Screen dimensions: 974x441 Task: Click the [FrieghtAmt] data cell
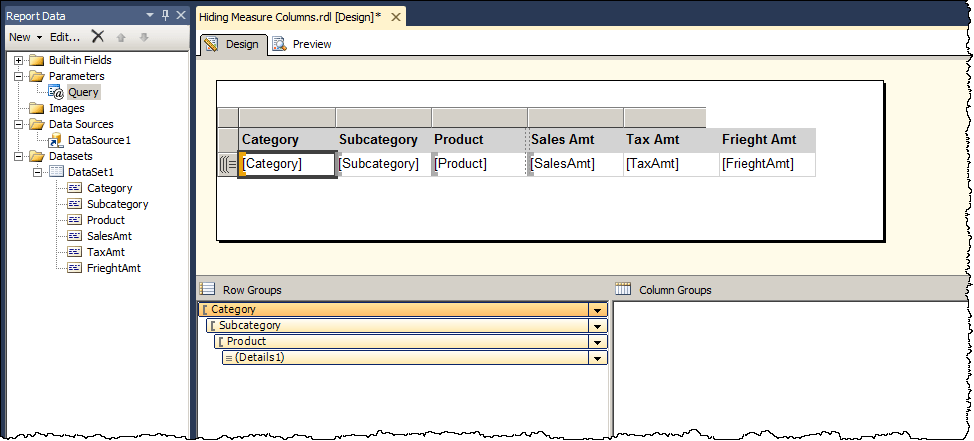pos(768,165)
